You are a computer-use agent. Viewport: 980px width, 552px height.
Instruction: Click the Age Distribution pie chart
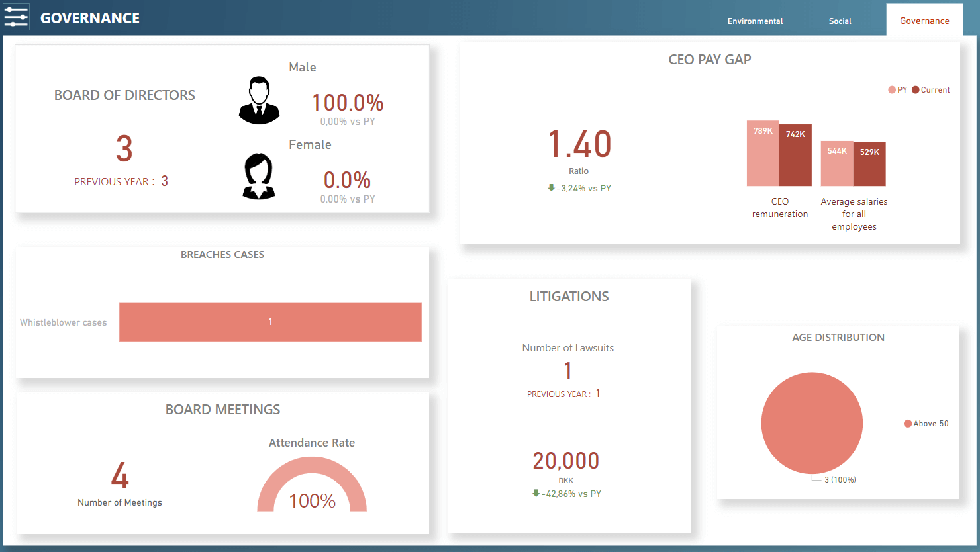point(812,423)
